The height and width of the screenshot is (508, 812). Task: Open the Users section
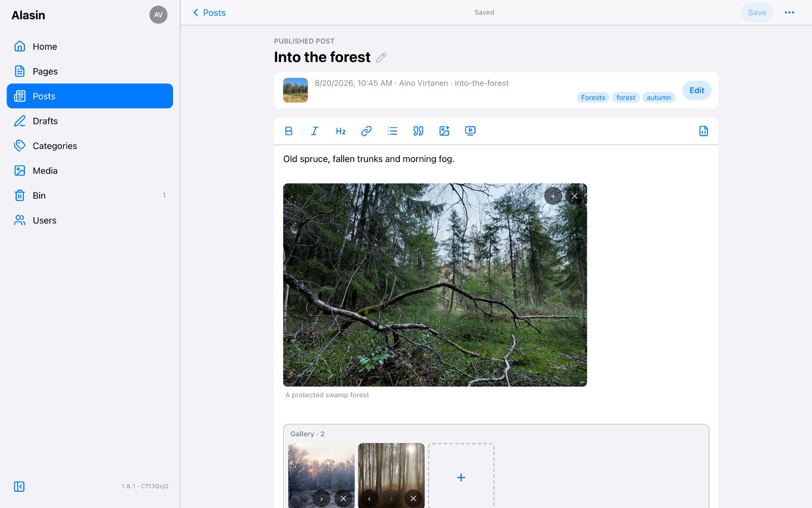tap(90, 220)
